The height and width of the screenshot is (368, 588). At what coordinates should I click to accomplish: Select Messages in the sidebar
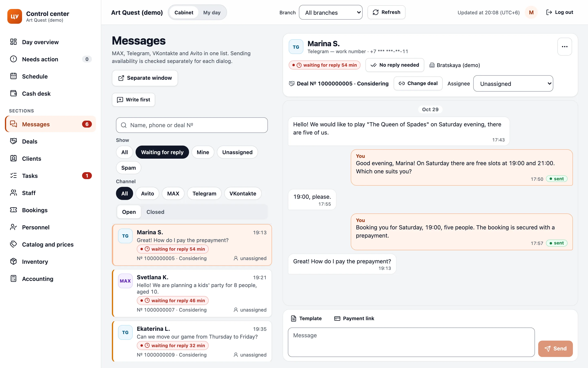tap(51, 124)
